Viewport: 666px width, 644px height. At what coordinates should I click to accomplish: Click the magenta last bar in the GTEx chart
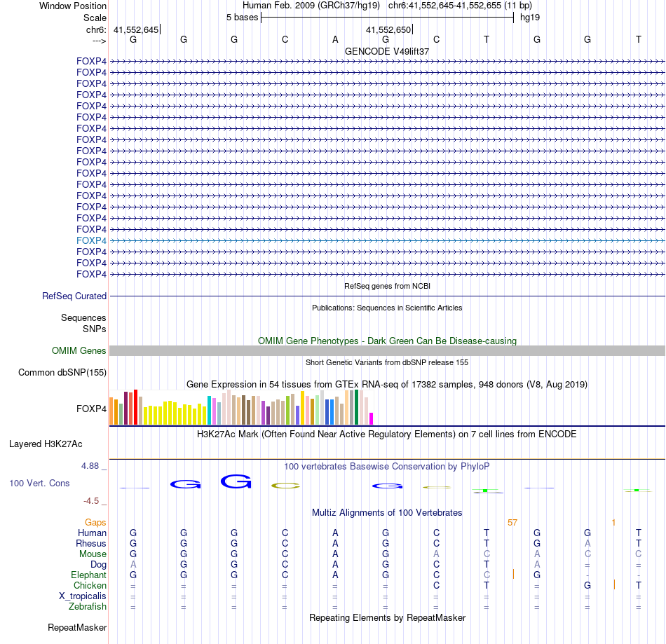coord(372,418)
